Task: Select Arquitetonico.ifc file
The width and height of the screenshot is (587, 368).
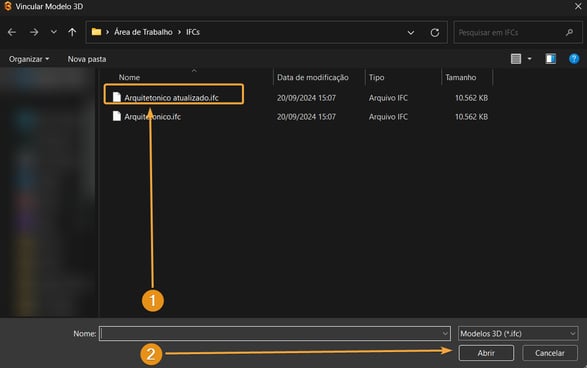Action: pos(152,117)
